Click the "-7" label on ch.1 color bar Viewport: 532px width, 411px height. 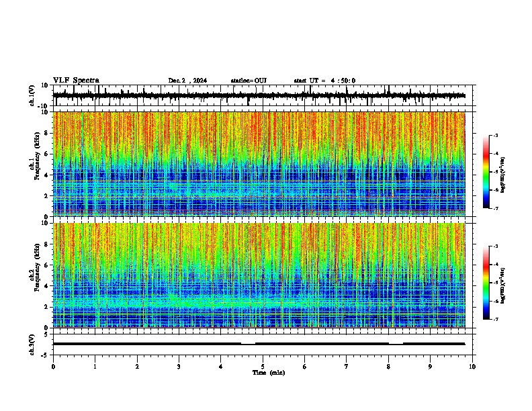(496, 208)
